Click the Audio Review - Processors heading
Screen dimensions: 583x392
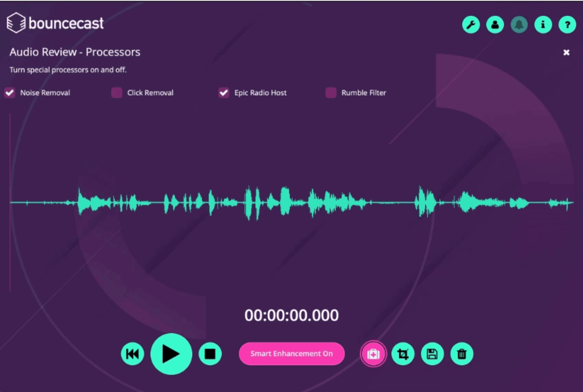pos(75,52)
